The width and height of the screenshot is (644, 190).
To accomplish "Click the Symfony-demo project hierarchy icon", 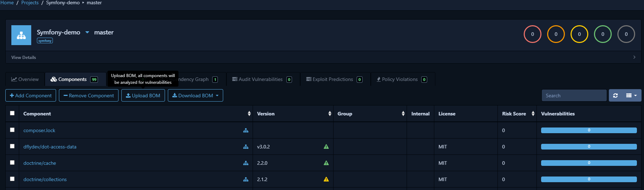I will [21, 35].
